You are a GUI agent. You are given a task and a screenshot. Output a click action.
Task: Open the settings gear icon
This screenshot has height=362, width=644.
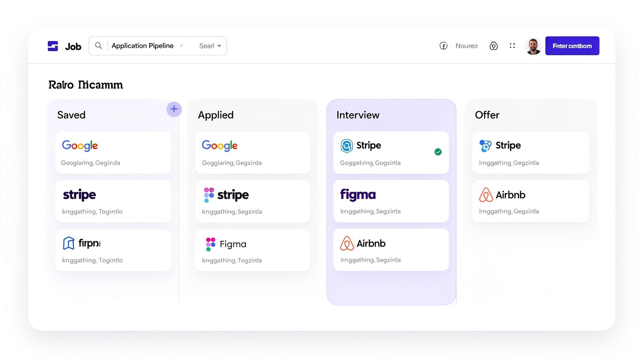(x=493, y=46)
